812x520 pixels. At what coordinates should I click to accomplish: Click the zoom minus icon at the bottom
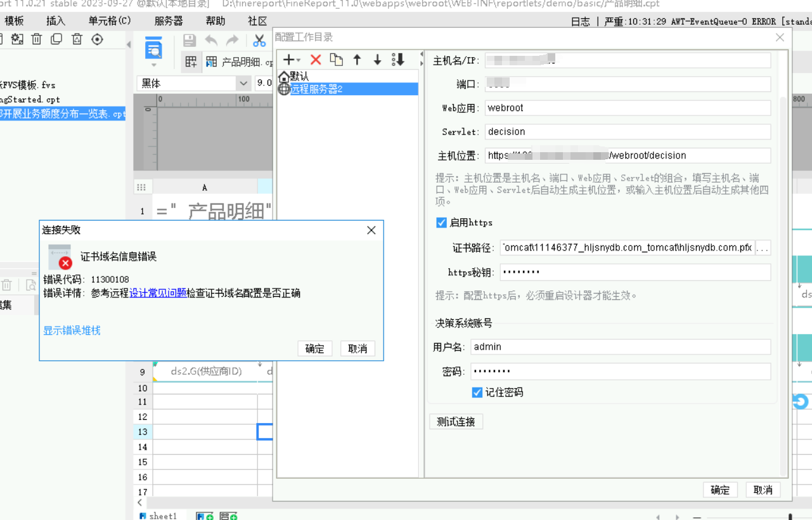697,517
